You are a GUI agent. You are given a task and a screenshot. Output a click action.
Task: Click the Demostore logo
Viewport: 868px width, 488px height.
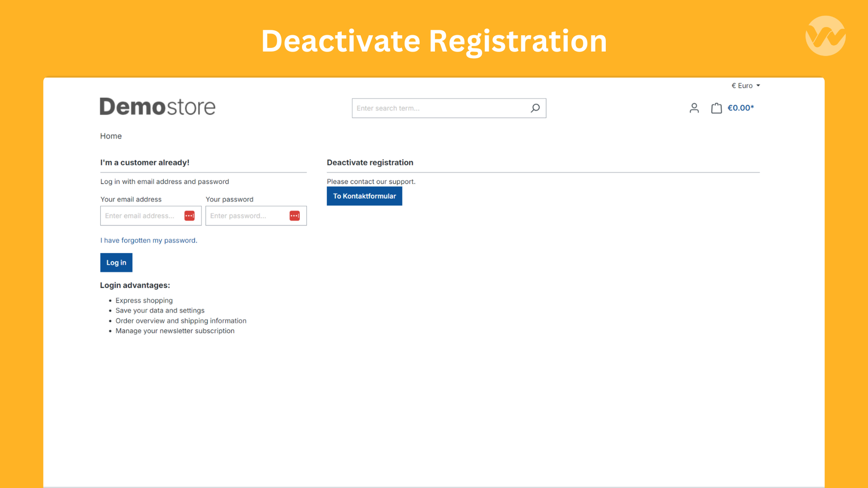click(157, 107)
